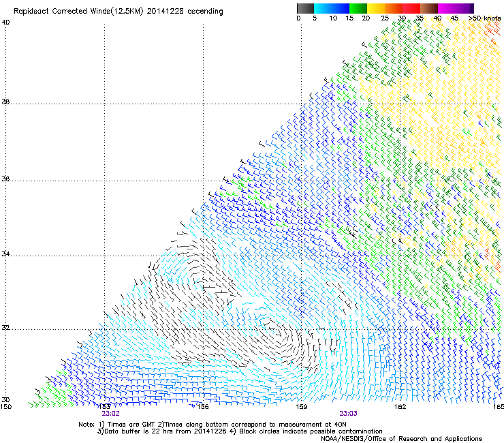Click longitude axis label '150'
504x443 pixels.
(x=5, y=407)
